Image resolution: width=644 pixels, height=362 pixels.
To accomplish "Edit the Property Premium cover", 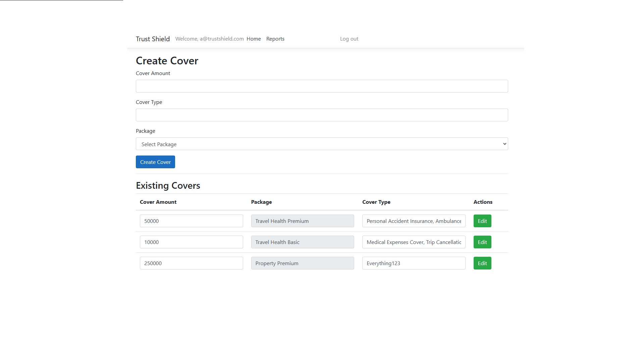I will click(482, 263).
